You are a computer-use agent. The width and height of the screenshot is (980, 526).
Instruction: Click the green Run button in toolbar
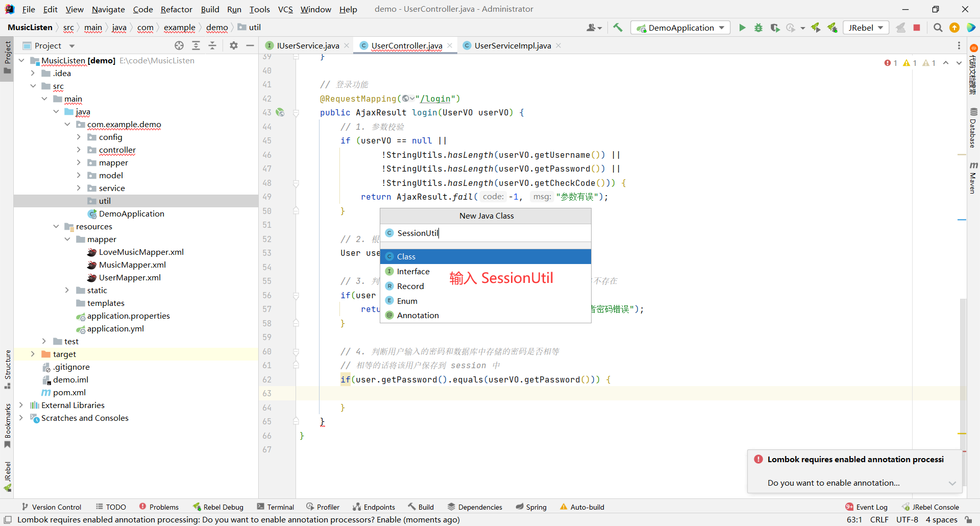(742, 28)
